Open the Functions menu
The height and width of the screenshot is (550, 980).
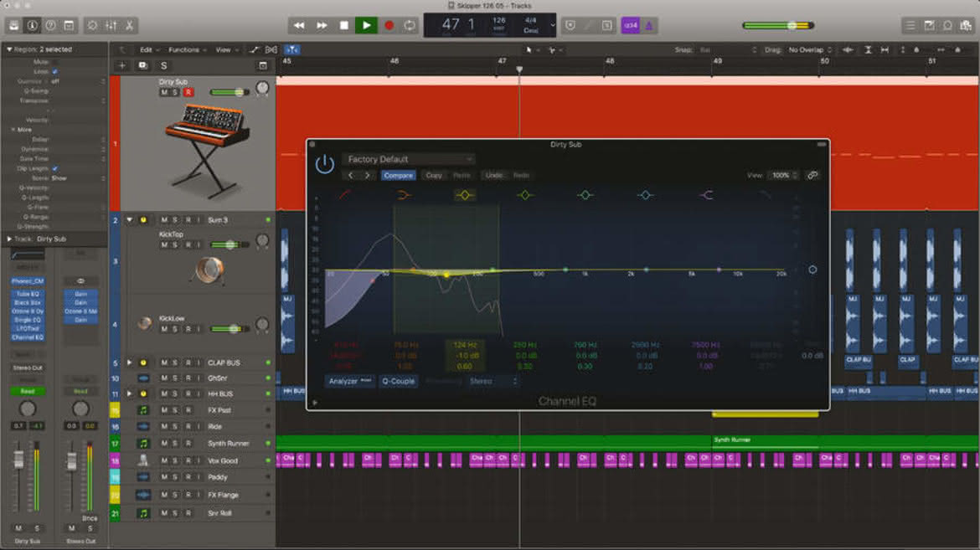pyautogui.click(x=187, y=50)
